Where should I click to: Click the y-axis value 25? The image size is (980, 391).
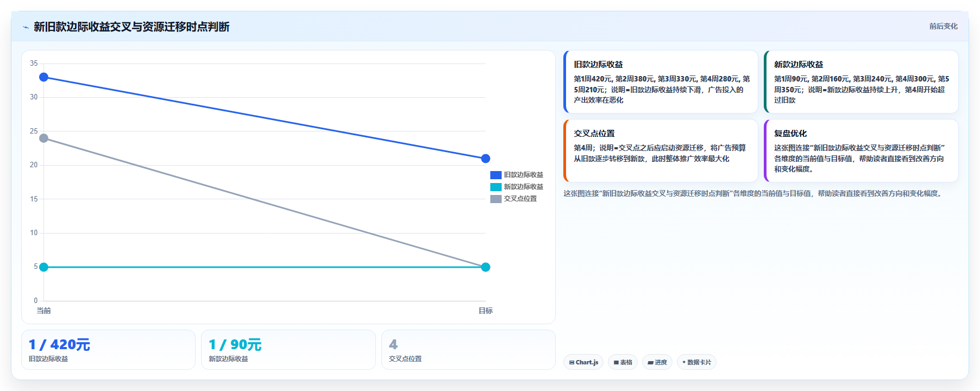click(34, 131)
